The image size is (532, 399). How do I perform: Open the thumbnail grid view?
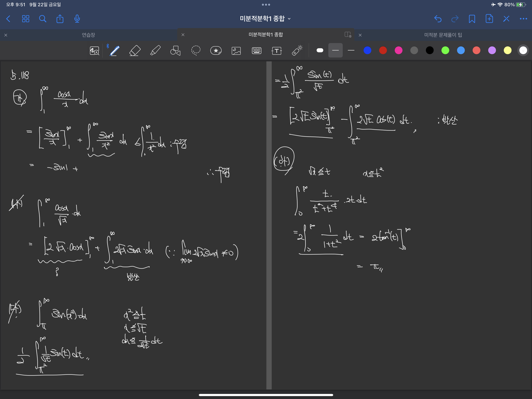click(26, 19)
